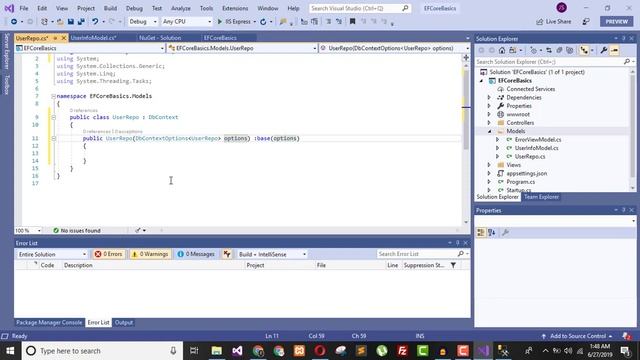Switch to UserInfoModel.cs tab
This screenshot has width=640, height=360.
pos(93,38)
